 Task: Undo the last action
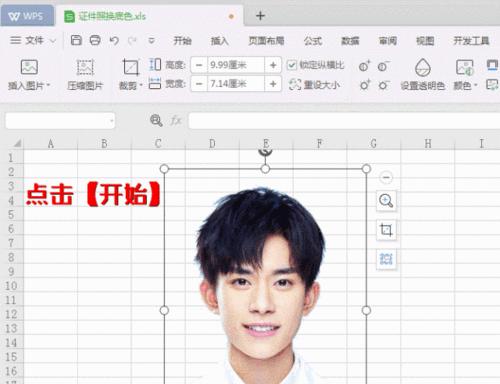(x=114, y=41)
